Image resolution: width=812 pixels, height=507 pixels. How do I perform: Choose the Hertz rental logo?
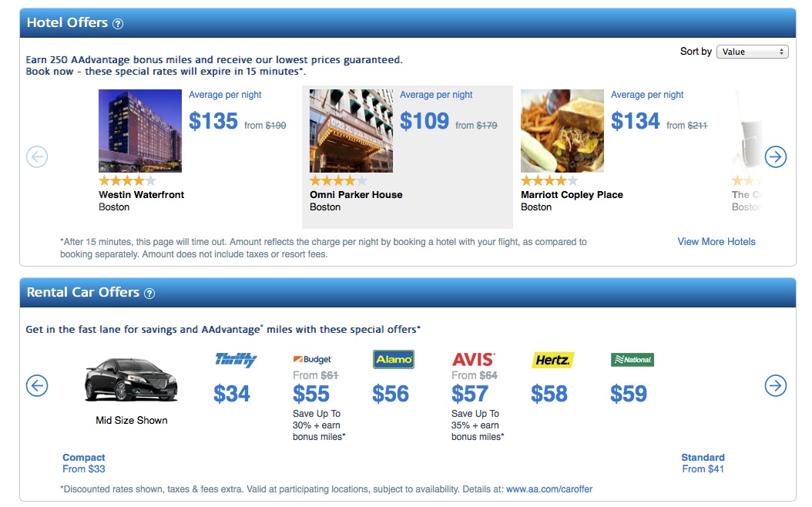552,360
